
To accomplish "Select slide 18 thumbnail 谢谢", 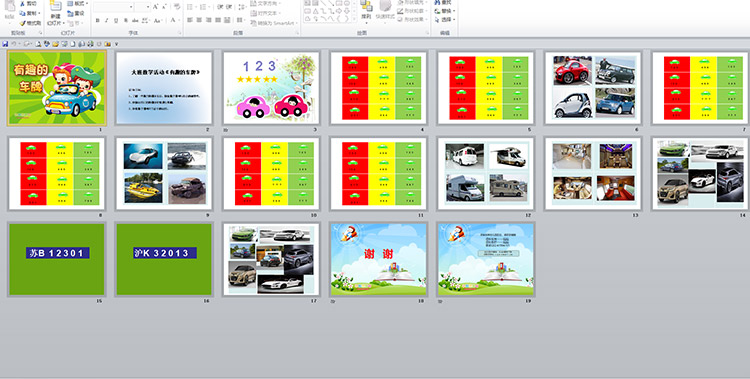I will coord(379,259).
